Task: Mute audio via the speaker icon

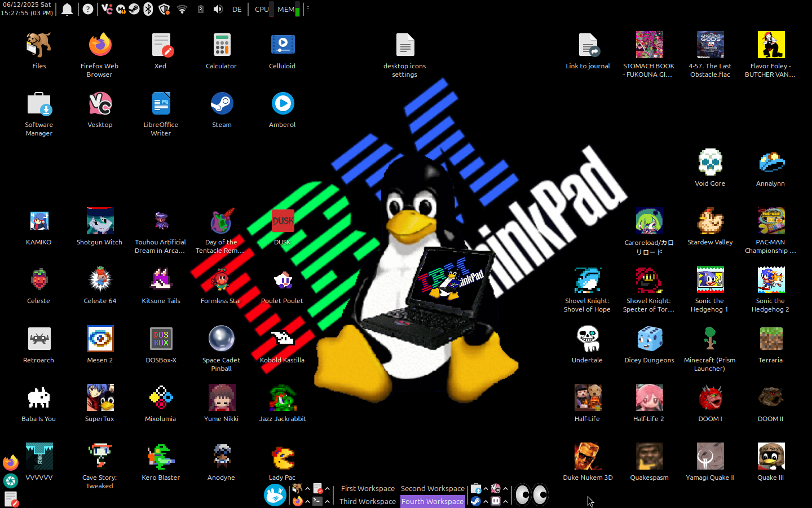Action: point(218,9)
